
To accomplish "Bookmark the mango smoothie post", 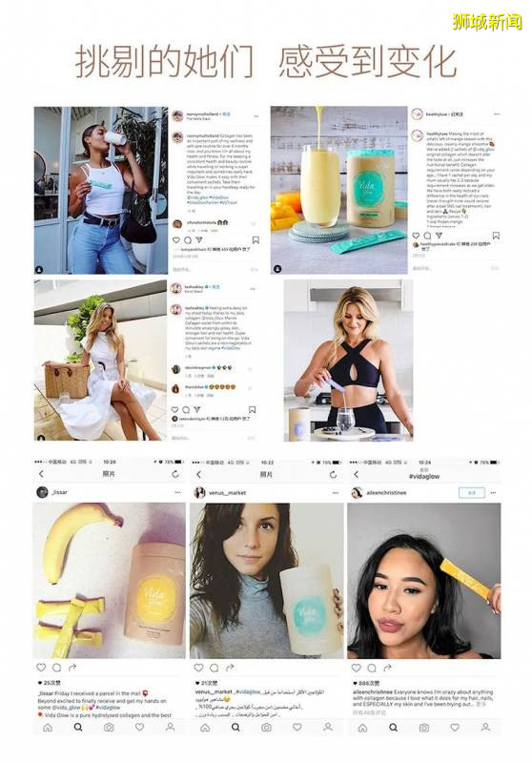I will (496, 236).
